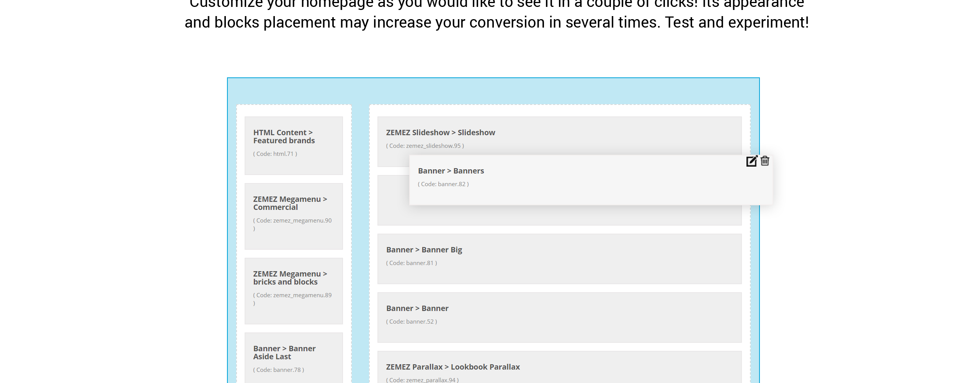Image resolution: width=980 pixels, height=383 pixels.
Task: Select the Banner > Banner block
Action: point(559,318)
